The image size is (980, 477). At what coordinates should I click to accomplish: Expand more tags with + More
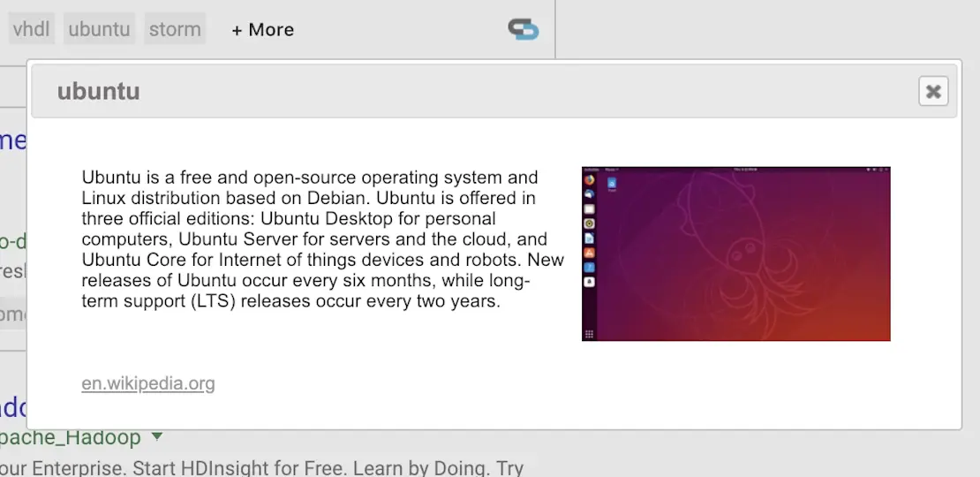pyautogui.click(x=262, y=29)
